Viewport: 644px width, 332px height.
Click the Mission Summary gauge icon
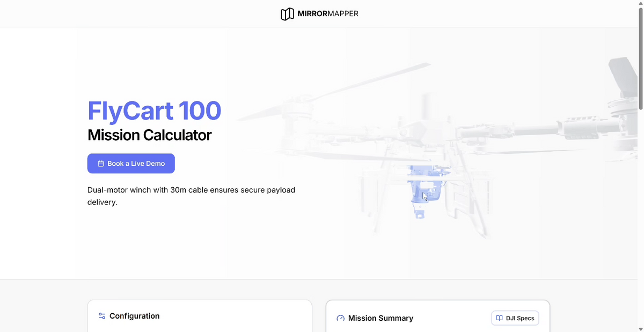click(x=340, y=318)
